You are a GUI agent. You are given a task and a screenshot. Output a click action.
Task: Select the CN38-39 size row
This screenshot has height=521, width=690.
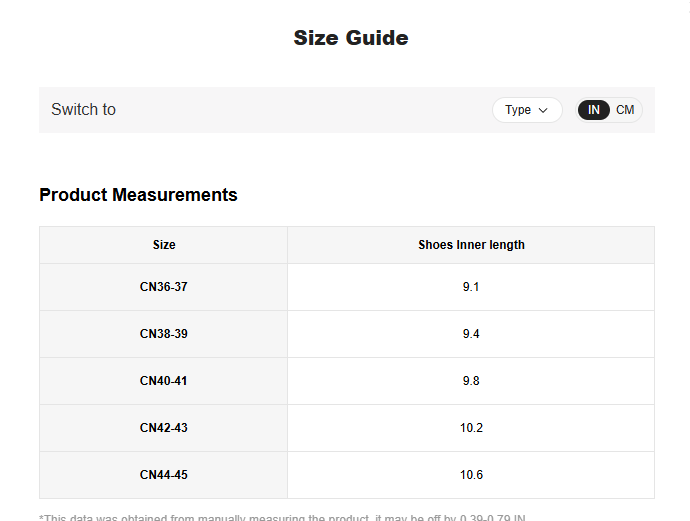pos(164,334)
